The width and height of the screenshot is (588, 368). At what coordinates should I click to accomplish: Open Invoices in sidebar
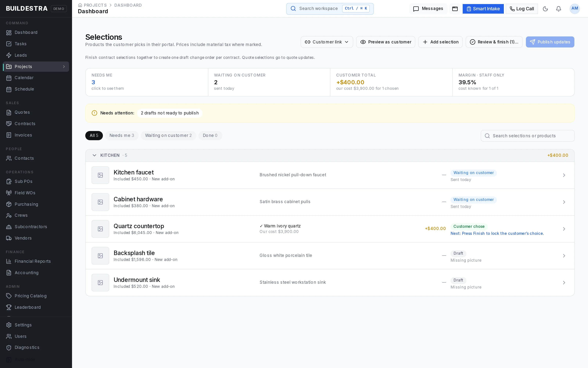[36, 135]
